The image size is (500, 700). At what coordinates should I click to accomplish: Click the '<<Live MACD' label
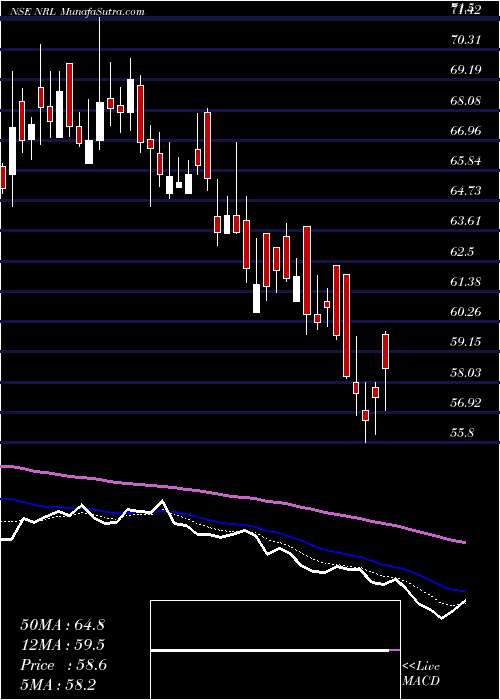tap(421, 674)
